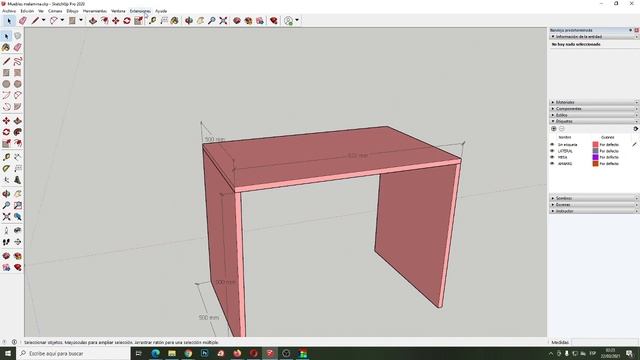Viewport: 640px width, 360px height.
Task: Expand the Materiales panel
Action: [x=593, y=102]
